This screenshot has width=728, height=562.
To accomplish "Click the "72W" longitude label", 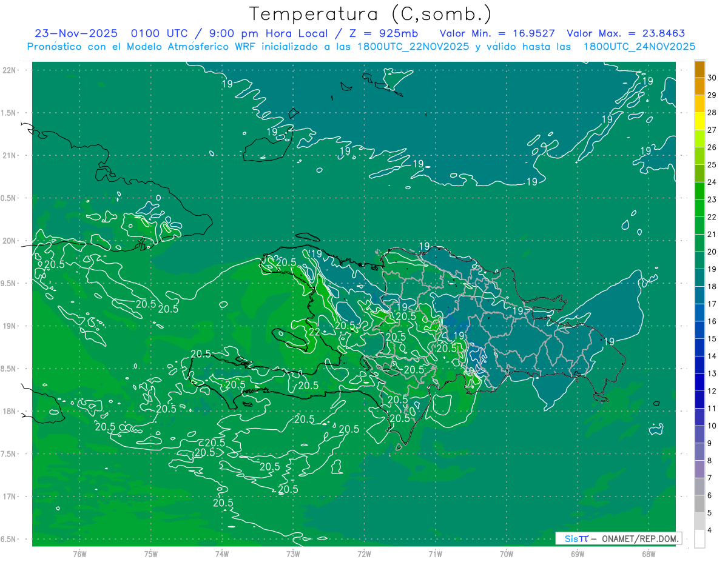I will (x=364, y=554).
